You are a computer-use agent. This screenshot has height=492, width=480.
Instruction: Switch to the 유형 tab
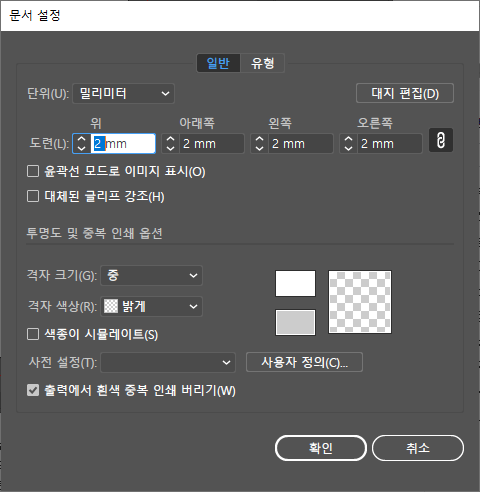262,63
